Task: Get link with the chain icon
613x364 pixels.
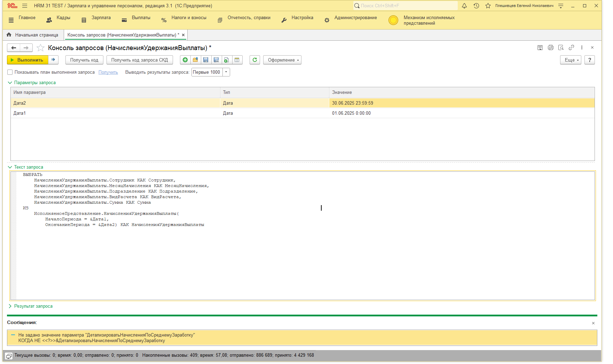Action: [x=571, y=48]
